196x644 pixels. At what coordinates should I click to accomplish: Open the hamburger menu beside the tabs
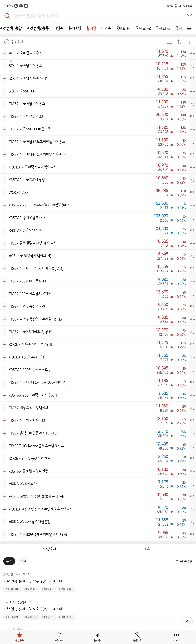(x=190, y=28)
